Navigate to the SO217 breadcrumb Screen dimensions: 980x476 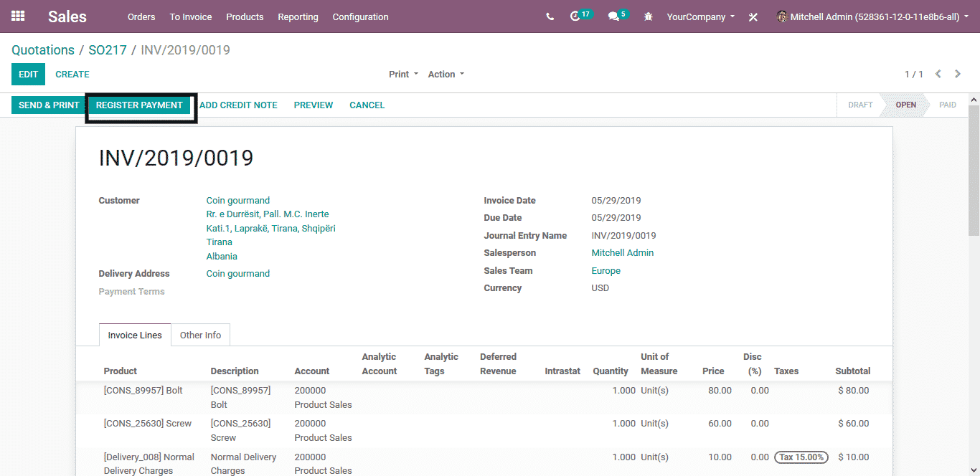click(107, 50)
